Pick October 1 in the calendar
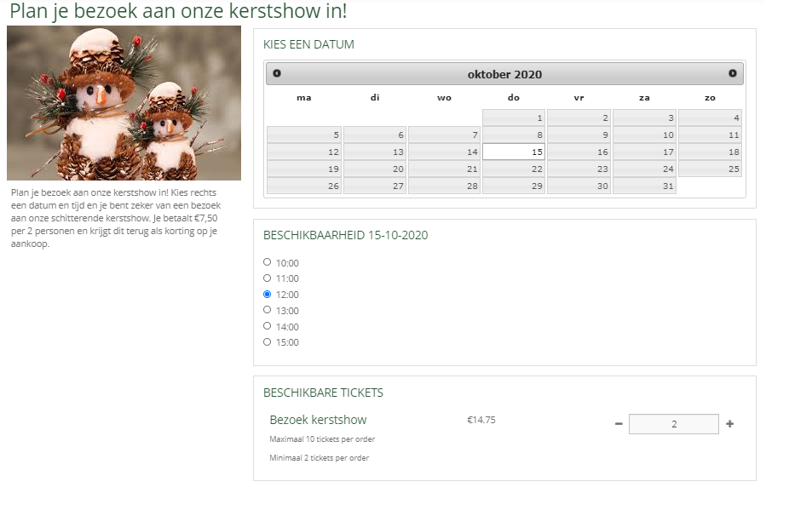812x516 pixels. click(x=514, y=118)
